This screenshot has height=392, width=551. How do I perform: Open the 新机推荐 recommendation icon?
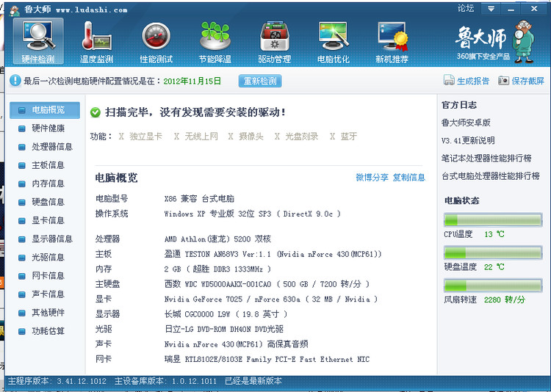pos(392,41)
